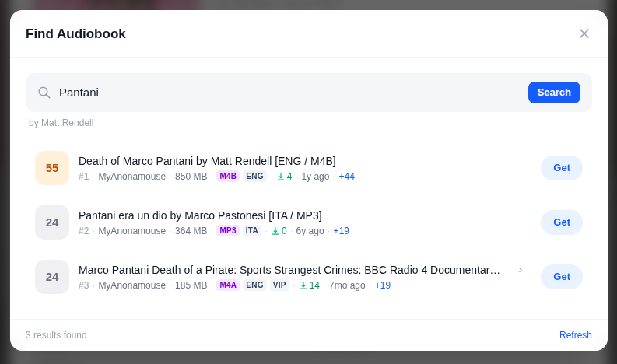Image resolution: width=617 pixels, height=364 pixels.
Task: Click the +19 bonus on the 6y ago row
Action: (341, 230)
